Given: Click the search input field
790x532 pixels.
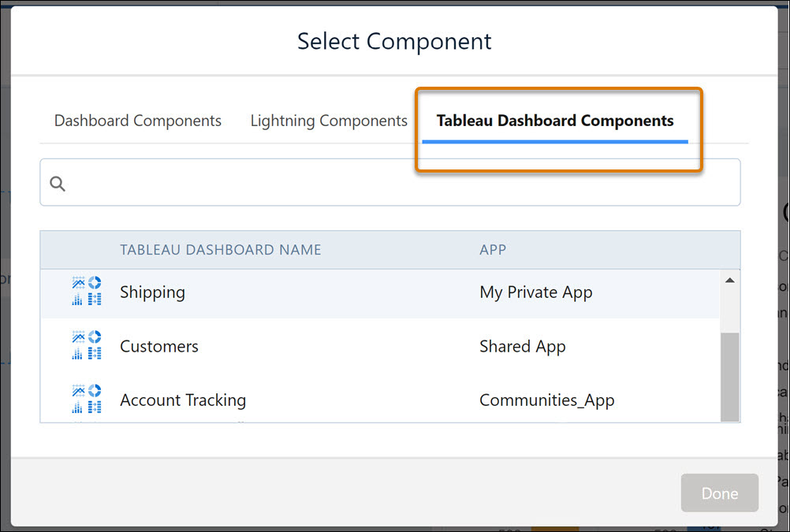Looking at the screenshot, I should coord(390,182).
